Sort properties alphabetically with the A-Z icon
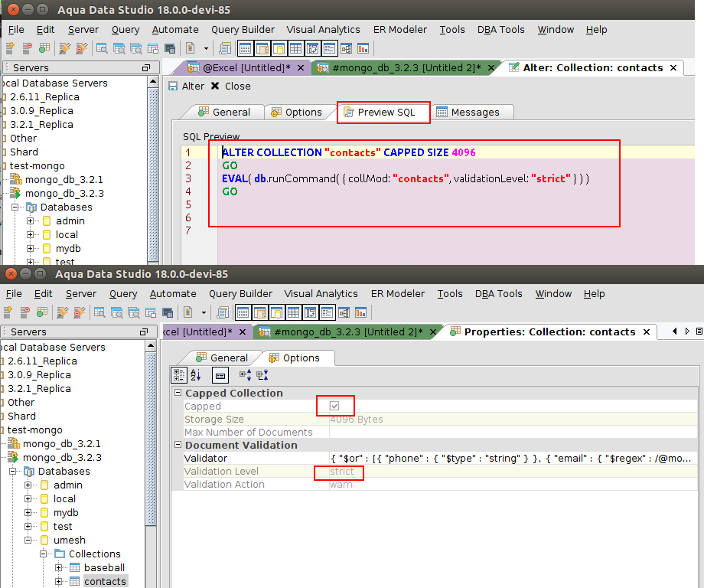The height and width of the screenshot is (588, 704). click(196, 375)
